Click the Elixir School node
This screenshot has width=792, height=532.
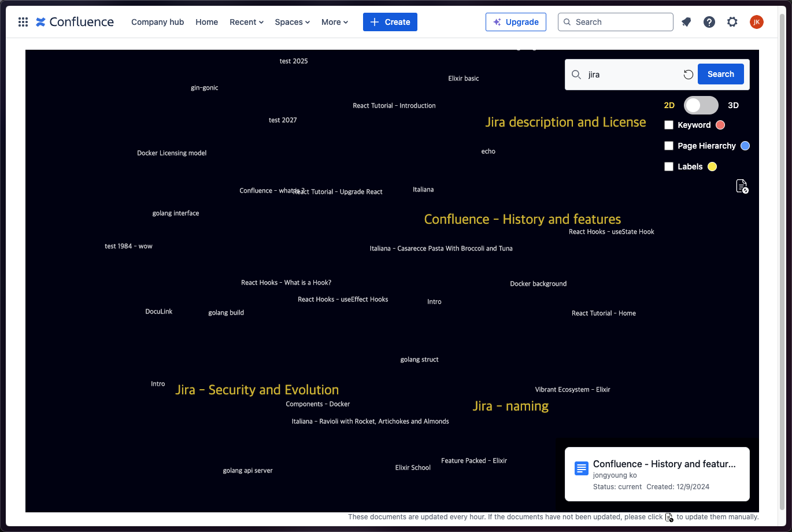[x=413, y=467]
